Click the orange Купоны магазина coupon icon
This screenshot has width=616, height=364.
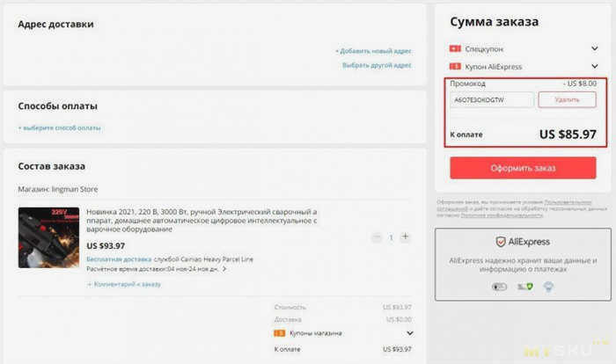279,333
